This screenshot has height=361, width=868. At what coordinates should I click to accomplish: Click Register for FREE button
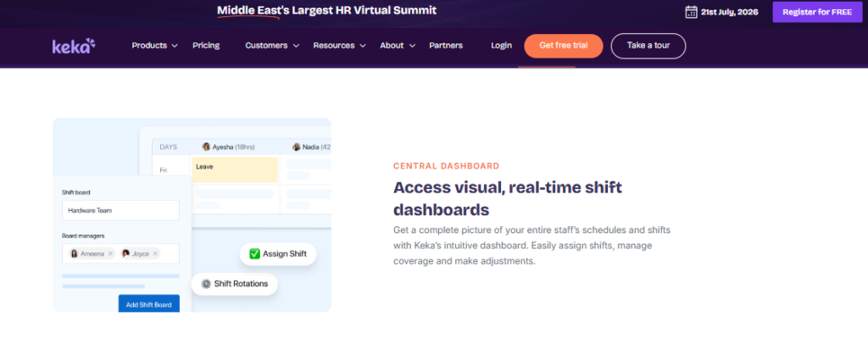pyautogui.click(x=817, y=12)
